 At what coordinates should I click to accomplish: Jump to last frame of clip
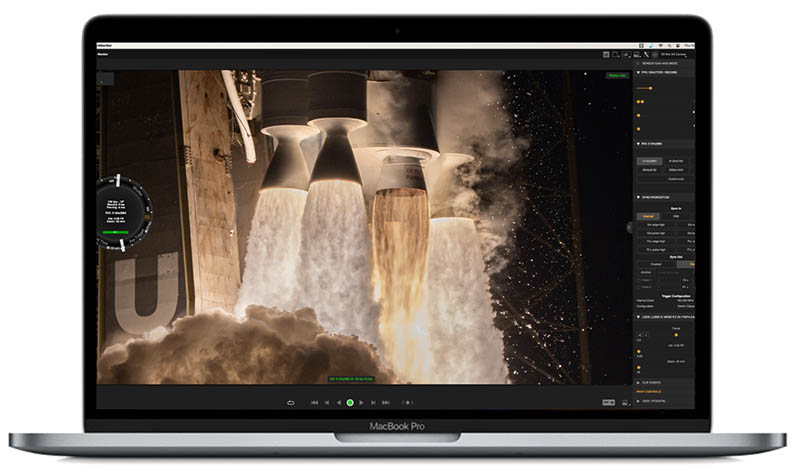point(386,403)
